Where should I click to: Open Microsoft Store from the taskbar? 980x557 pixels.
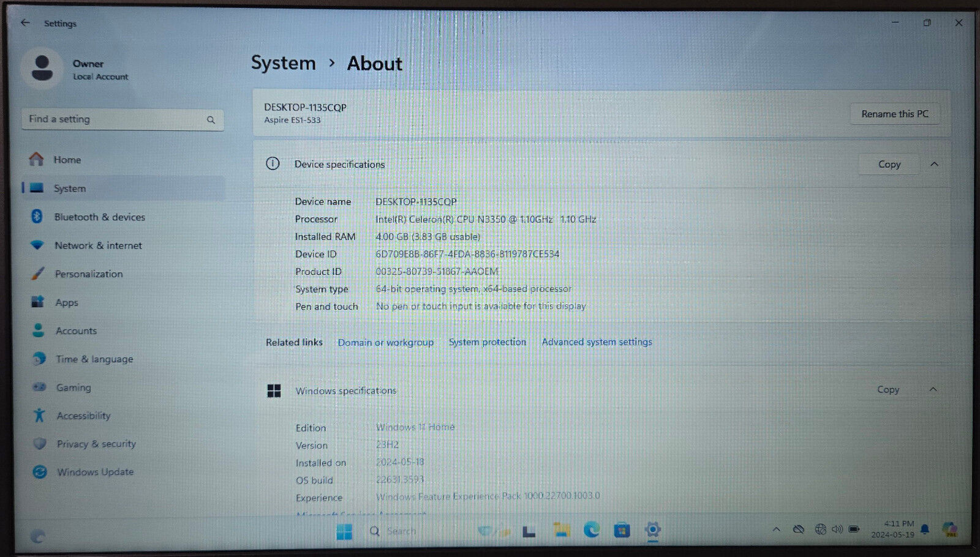click(622, 530)
